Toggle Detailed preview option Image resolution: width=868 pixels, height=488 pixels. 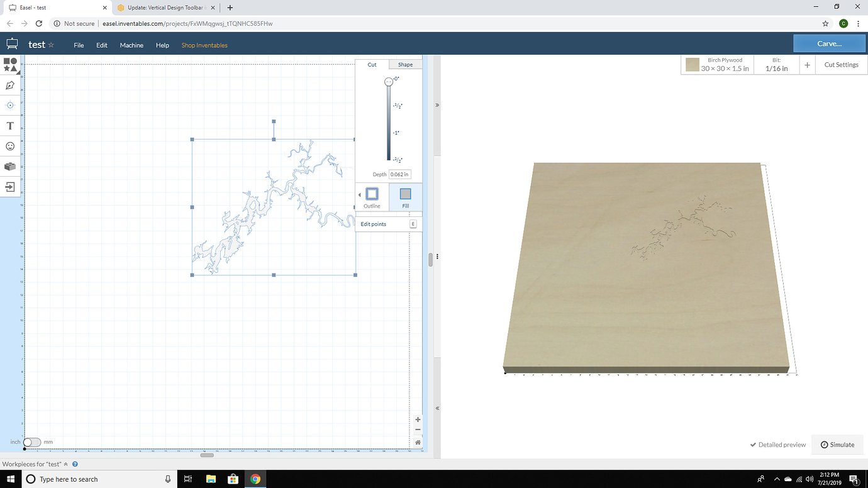coord(777,445)
